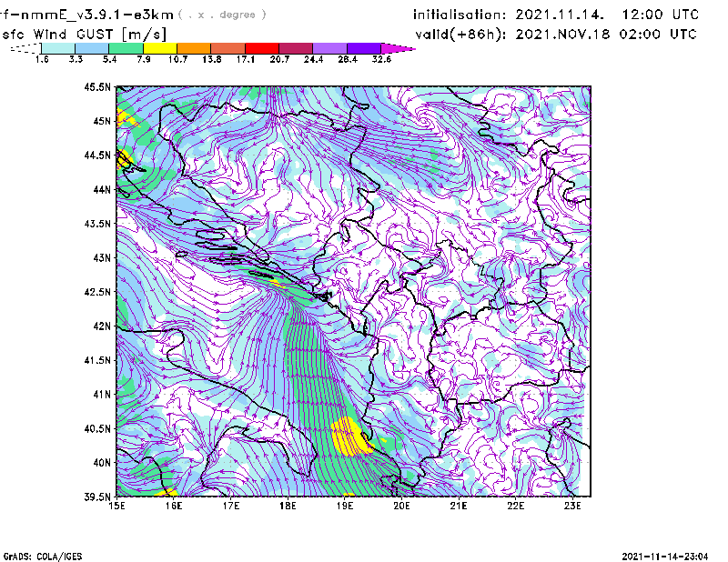Click the legend value 10.7

point(177,59)
